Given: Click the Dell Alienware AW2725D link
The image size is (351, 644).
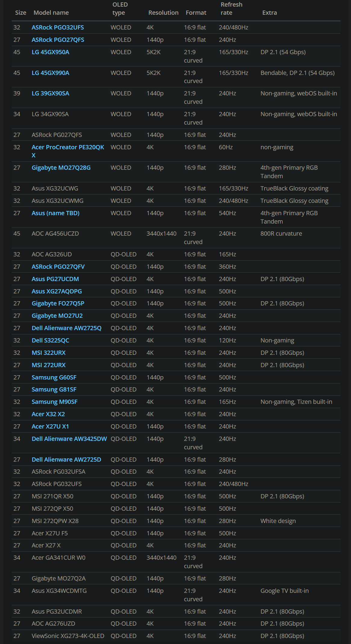Looking at the screenshot, I should [67, 460].
